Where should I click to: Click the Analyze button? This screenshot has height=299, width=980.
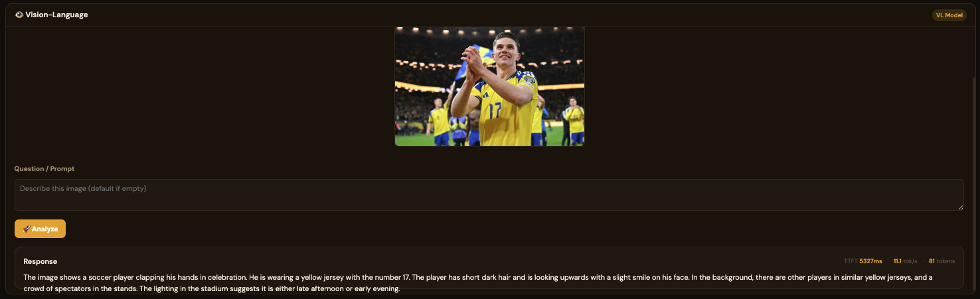[x=40, y=229]
